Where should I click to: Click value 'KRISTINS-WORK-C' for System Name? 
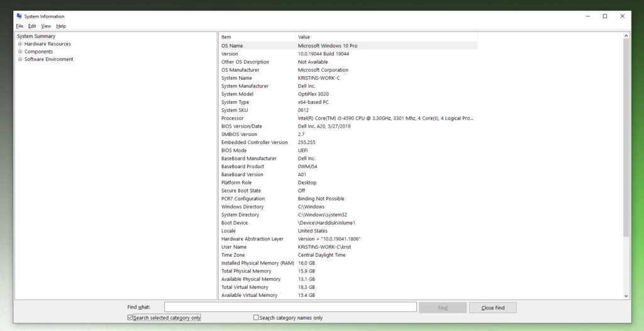[x=319, y=78]
